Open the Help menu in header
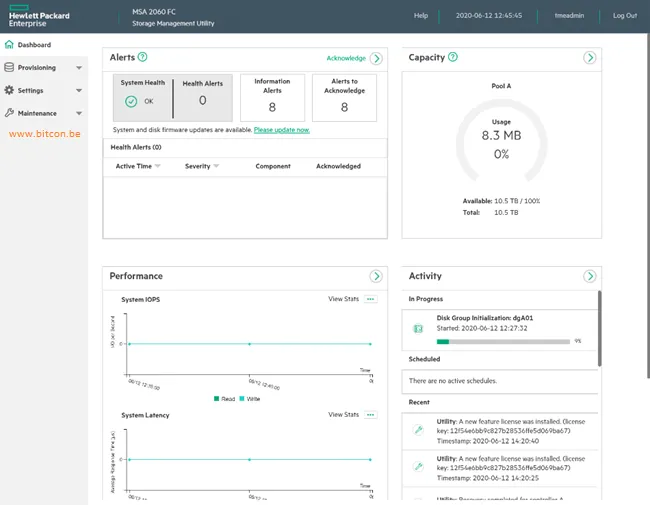650x505 pixels. click(x=421, y=16)
